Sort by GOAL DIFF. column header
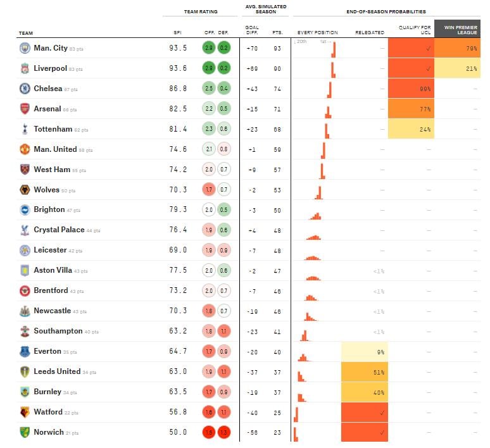The image size is (490, 448). (x=252, y=30)
